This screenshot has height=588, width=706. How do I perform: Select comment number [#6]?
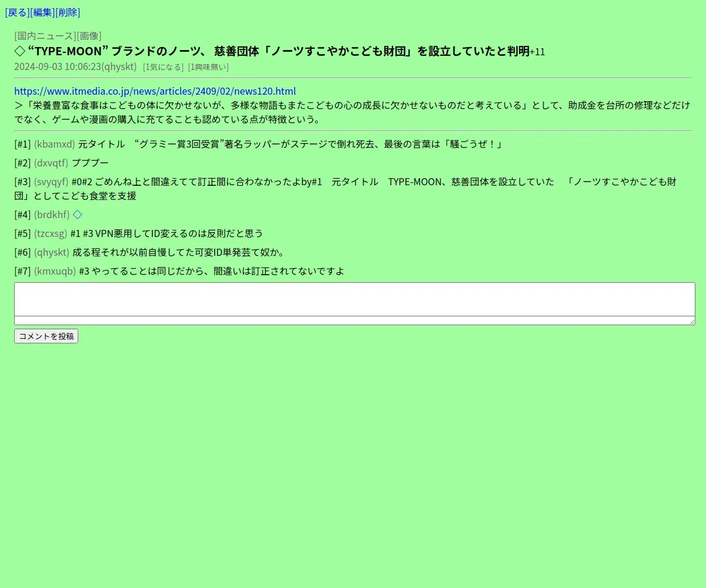point(22,252)
